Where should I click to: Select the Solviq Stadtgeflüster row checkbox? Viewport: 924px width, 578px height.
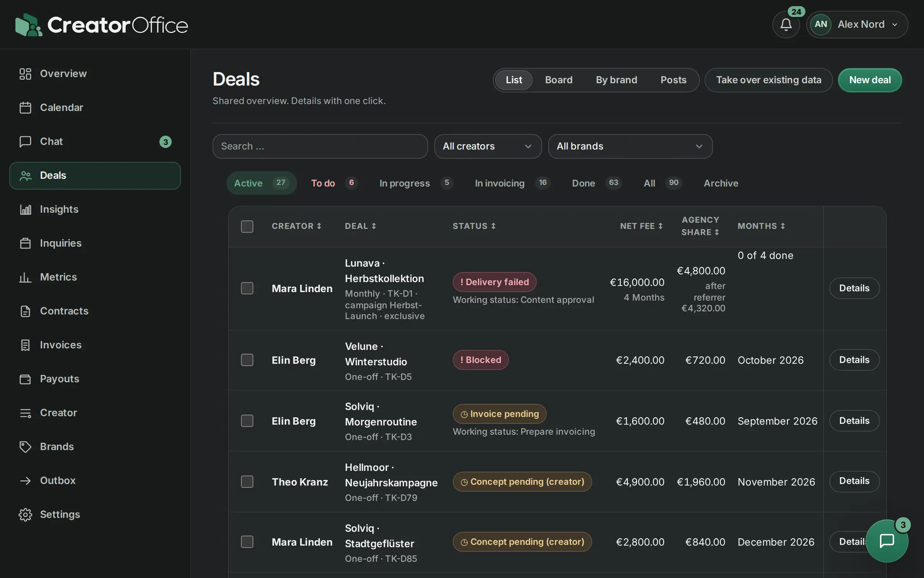(x=247, y=542)
